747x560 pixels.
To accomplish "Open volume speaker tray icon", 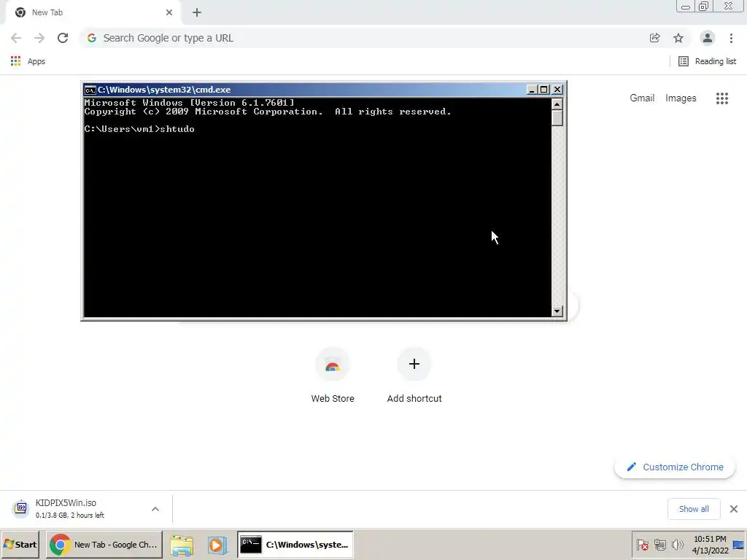I will pyautogui.click(x=677, y=544).
